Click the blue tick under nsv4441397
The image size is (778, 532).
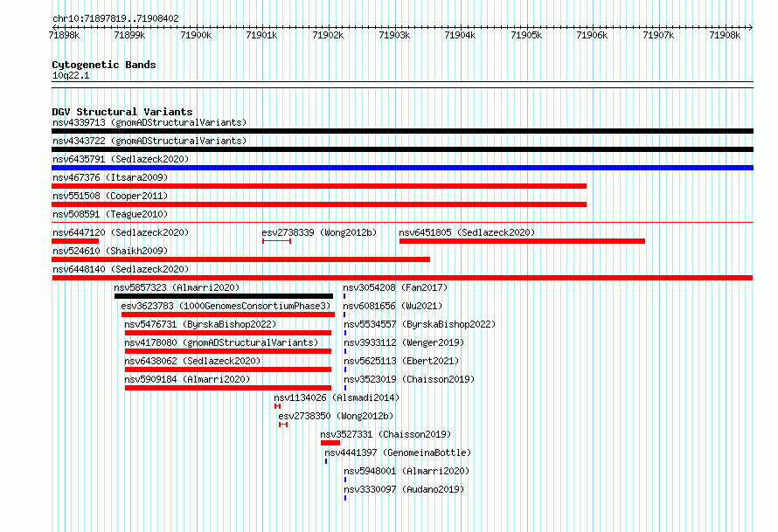[326, 461]
